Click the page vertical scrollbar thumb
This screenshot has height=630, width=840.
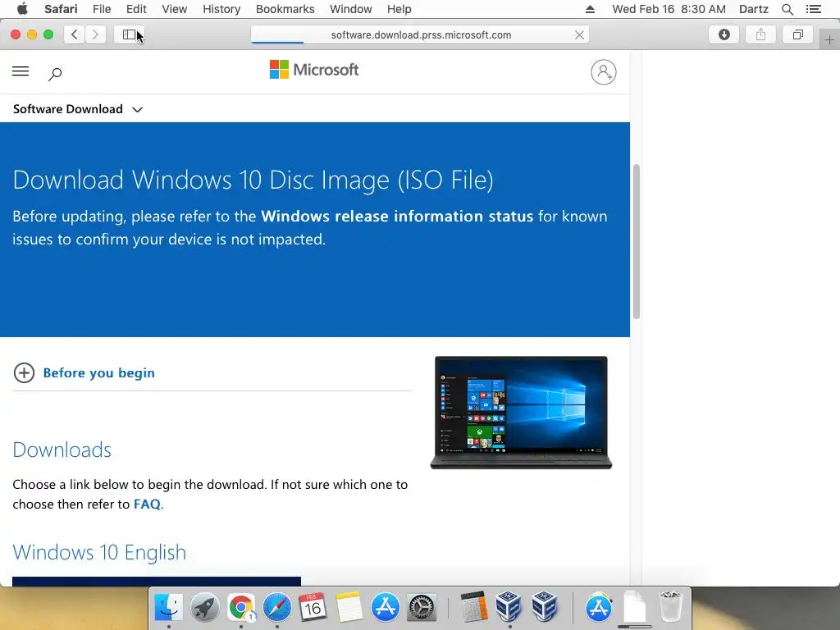[x=637, y=242]
